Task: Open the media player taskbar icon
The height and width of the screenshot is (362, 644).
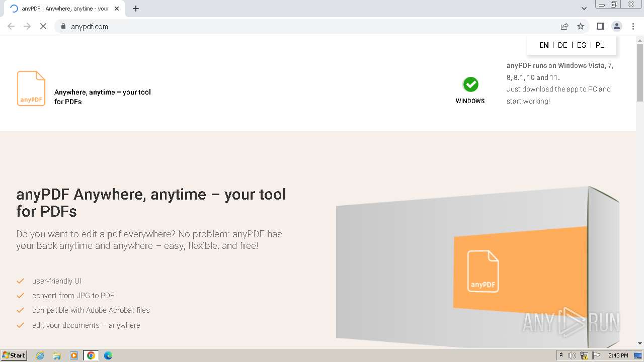Action: [74, 355]
